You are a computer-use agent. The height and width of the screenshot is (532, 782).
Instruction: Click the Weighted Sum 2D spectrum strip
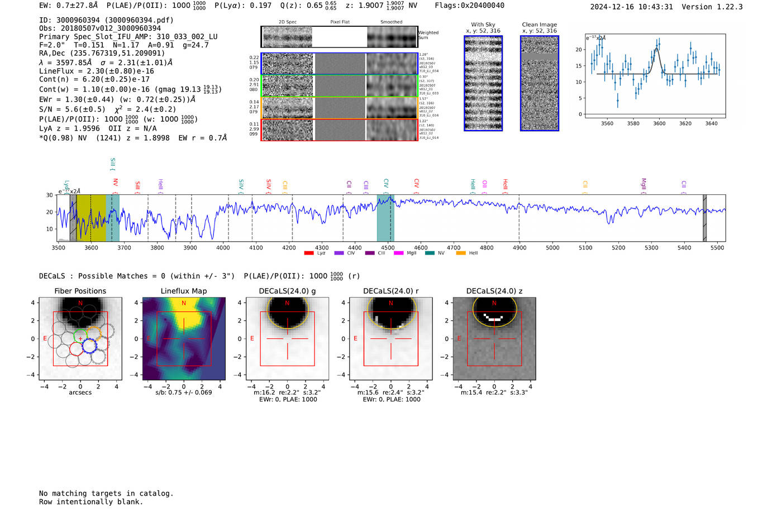click(340, 37)
